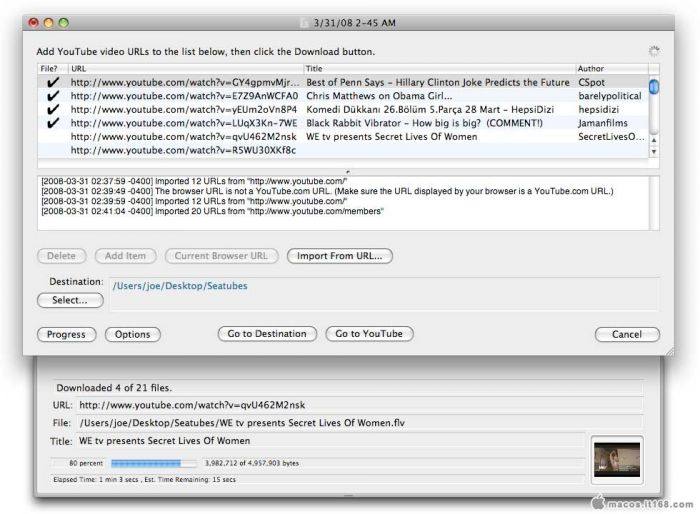Click the 80 percent label

[86, 463]
